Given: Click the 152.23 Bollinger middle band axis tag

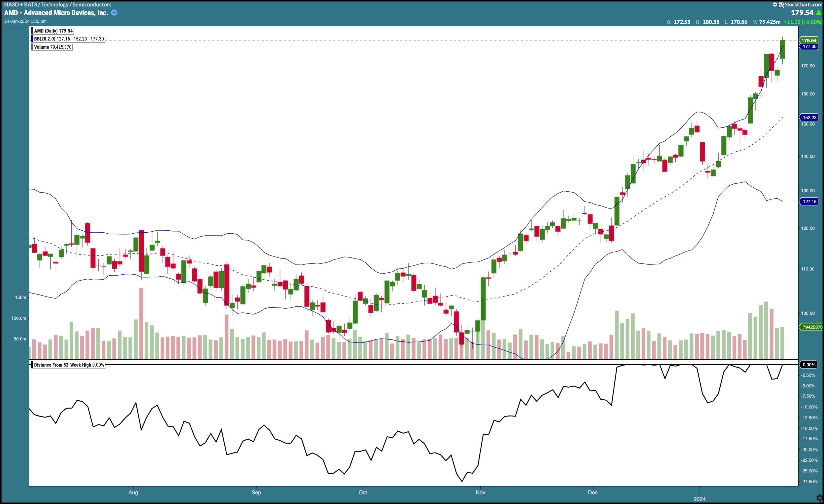Looking at the screenshot, I should coord(809,117).
